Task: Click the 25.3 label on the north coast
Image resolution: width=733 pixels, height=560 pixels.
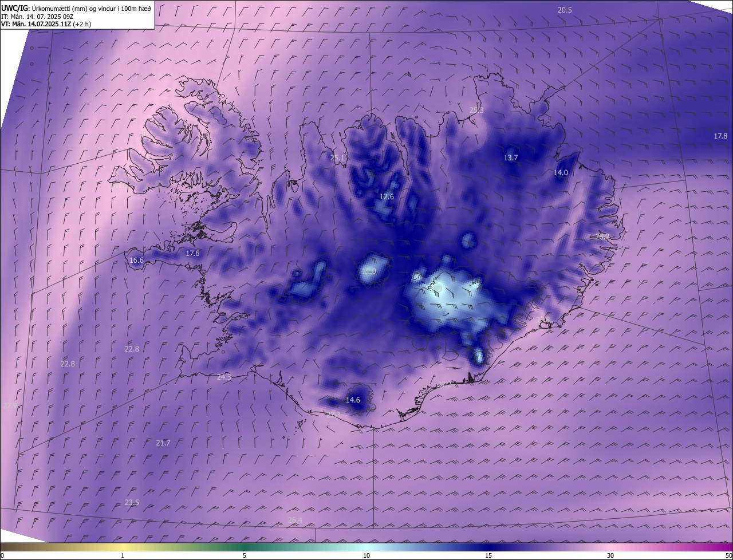Action: (x=476, y=110)
